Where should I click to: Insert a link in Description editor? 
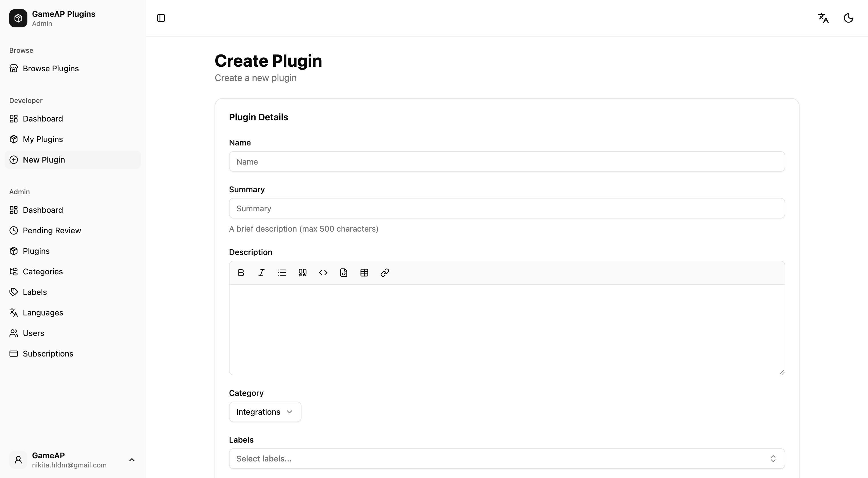click(385, 273)
